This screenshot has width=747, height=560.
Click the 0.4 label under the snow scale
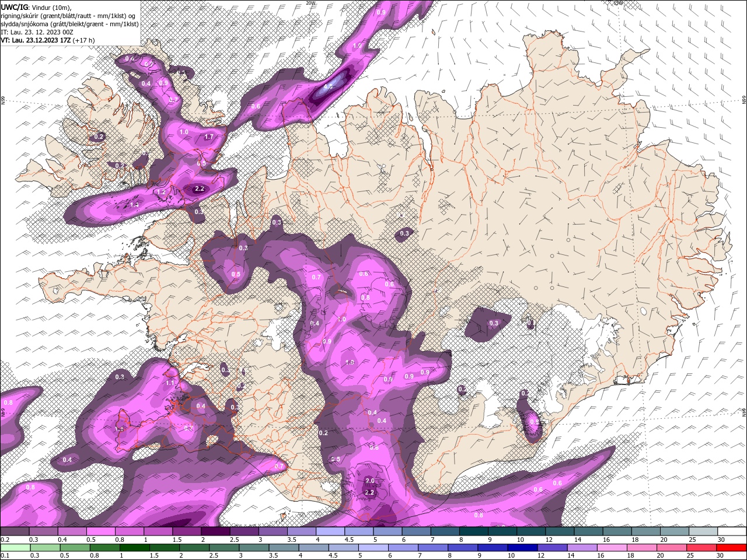coord(62,540)
